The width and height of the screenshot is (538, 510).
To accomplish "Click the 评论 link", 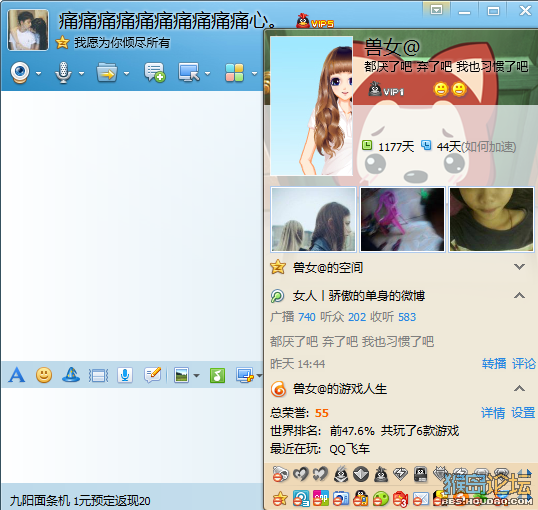I will tap(524, 363).
